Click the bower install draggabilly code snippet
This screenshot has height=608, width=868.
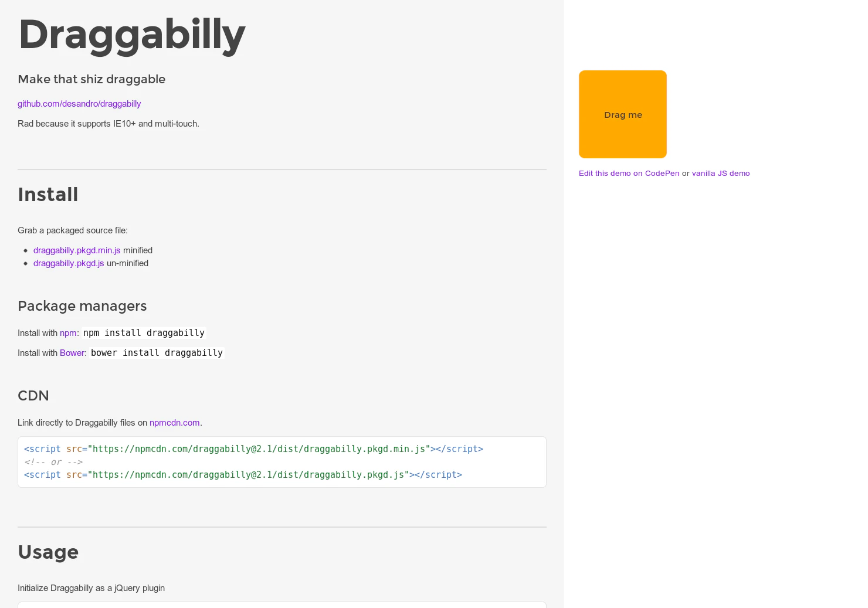click(157, 353)
